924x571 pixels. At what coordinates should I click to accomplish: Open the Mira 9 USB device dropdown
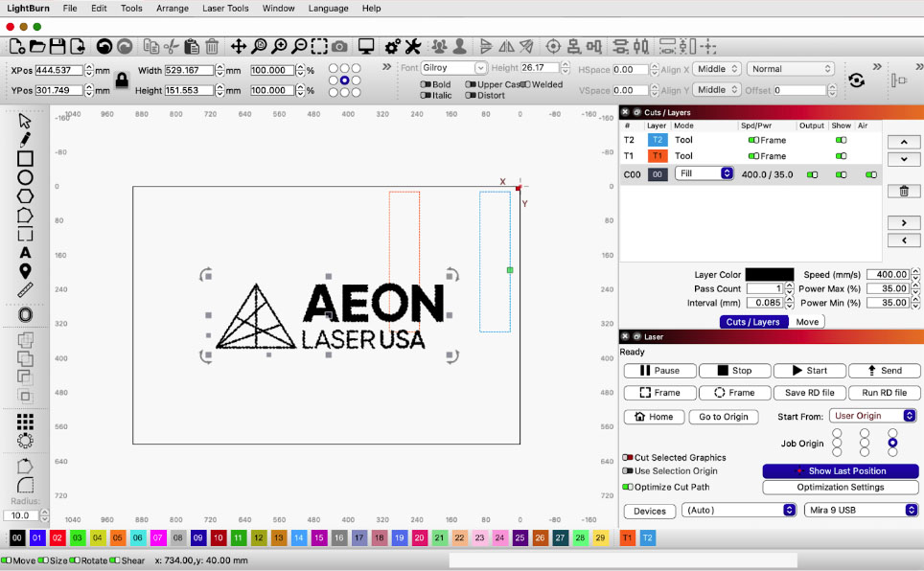pos(861,510)
